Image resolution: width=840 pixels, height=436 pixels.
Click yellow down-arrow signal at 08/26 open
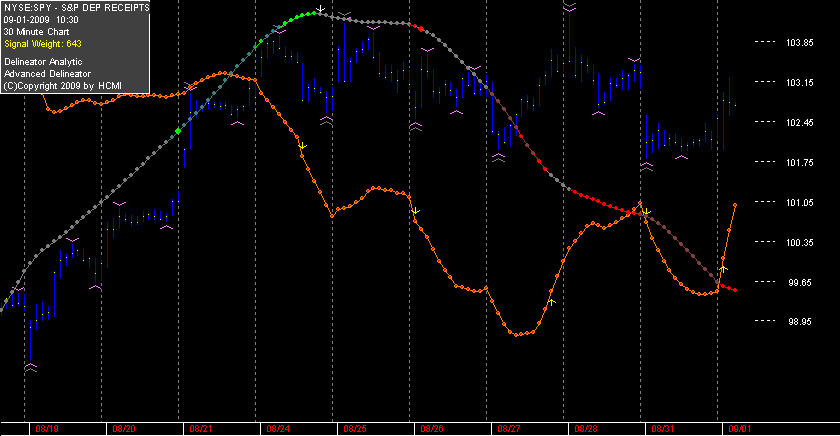pyautogui.click(x=415, y=211)
